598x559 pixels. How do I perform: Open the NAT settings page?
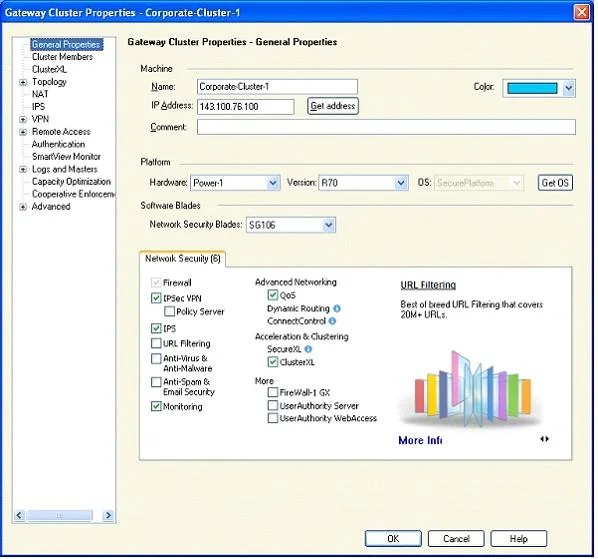pyautogui.click(x=40, y=94)
